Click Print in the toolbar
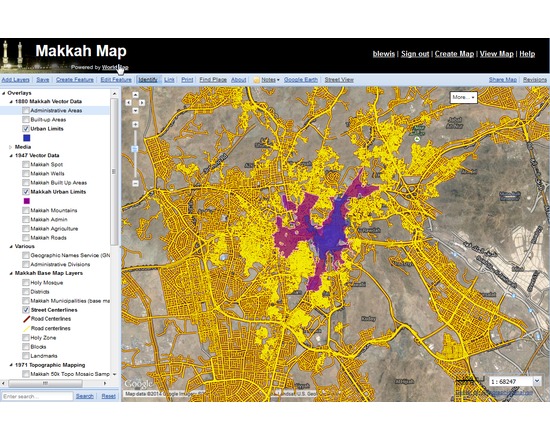Image resolution: width=550 pixels, height=440 pixels. coord(187,80)
